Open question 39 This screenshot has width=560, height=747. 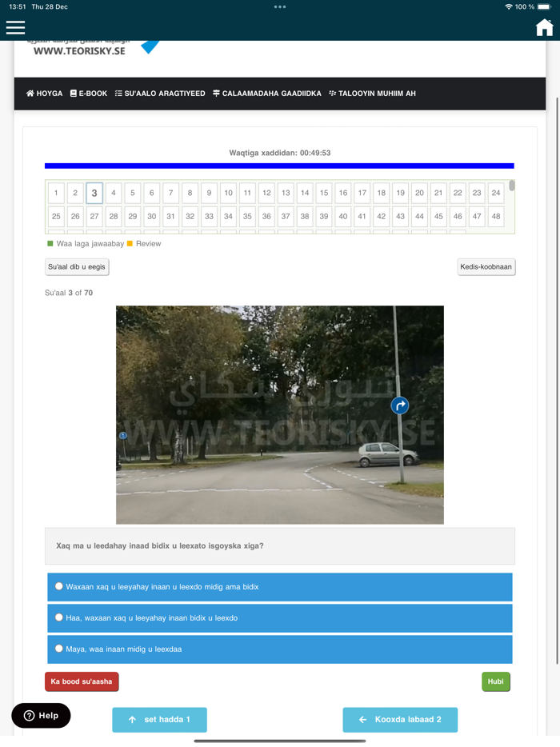coord(324,216)
